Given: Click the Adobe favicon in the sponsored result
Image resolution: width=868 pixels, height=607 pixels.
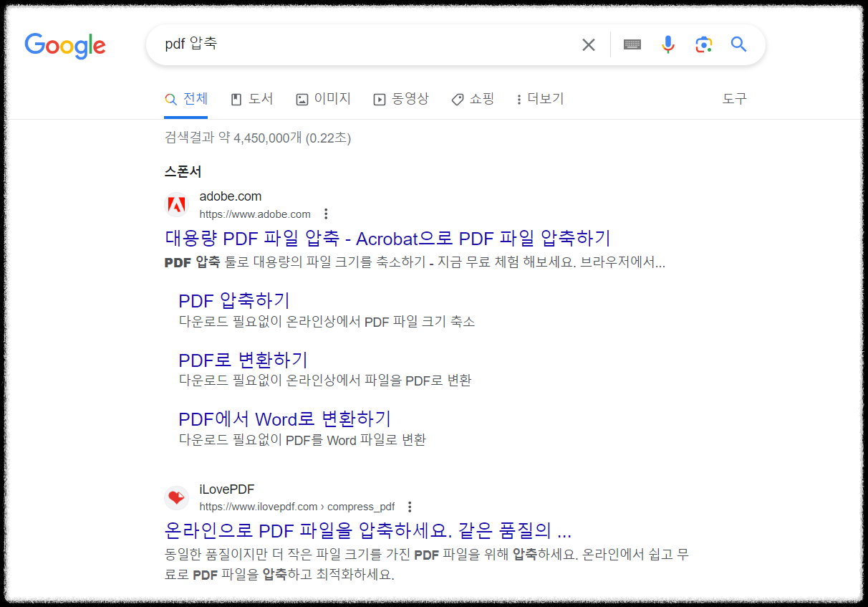Looking at the screenshot, I should point(176,206).
